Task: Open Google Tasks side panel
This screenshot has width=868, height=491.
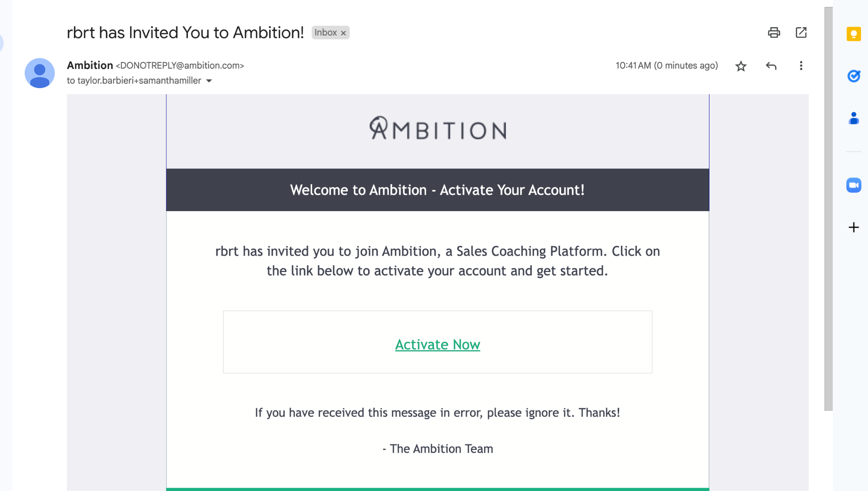Action: (x=854, y=76)
